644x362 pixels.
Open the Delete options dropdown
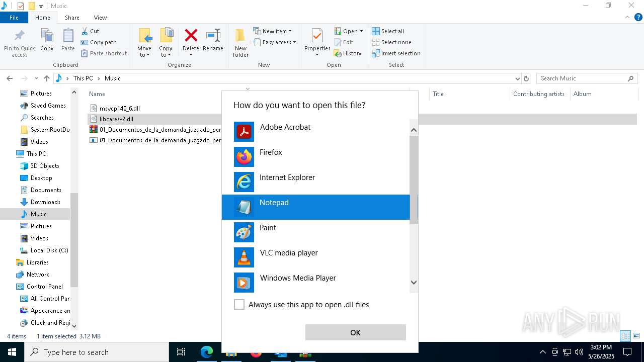pos(191,54)
